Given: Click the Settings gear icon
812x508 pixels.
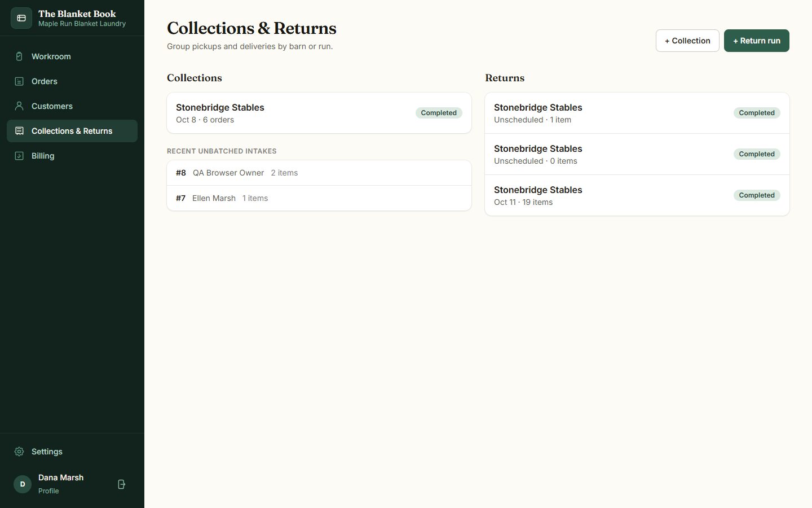Looking at the screenshot, I should [19, 452].
